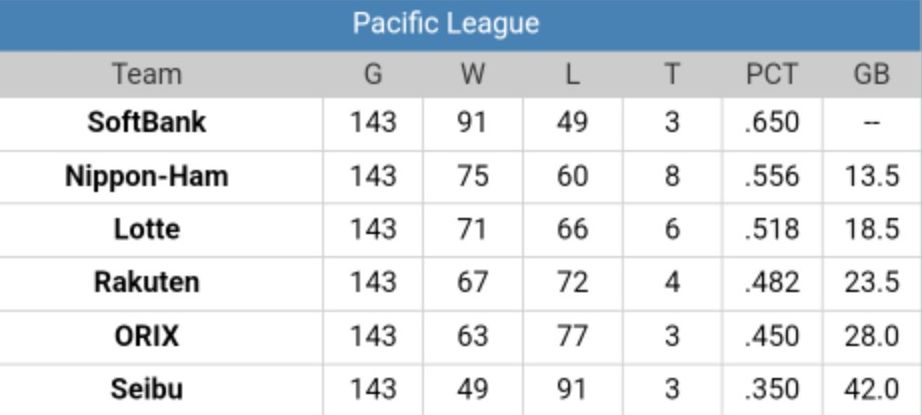
Task: Click the W column header
Action: 471,74
